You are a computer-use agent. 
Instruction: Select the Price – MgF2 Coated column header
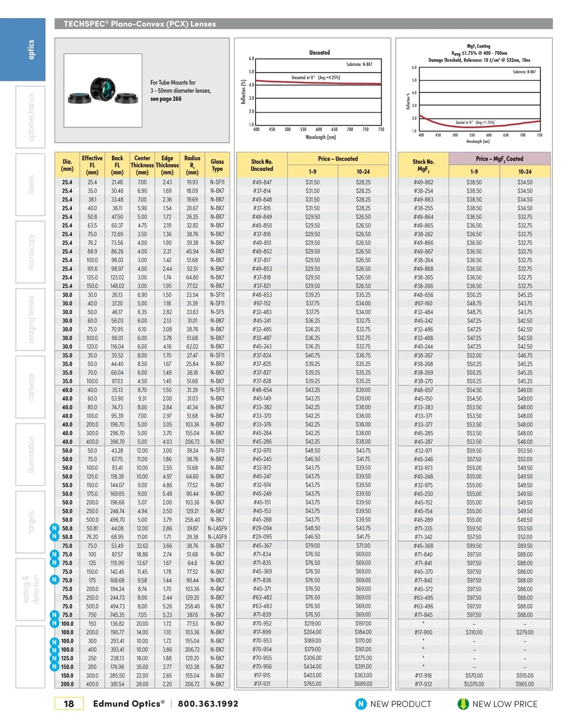click(x=500, y=159)
